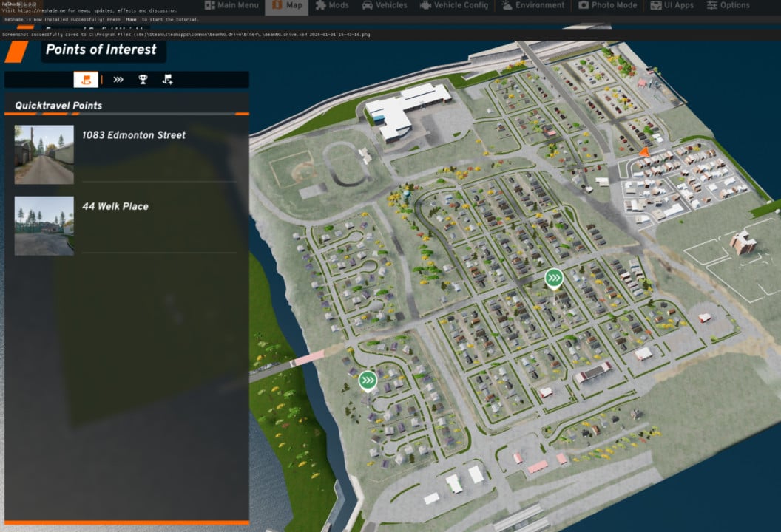Open the Main Menu tab
The height and width of the screenshot is (532, 781).
coord(231,5)
